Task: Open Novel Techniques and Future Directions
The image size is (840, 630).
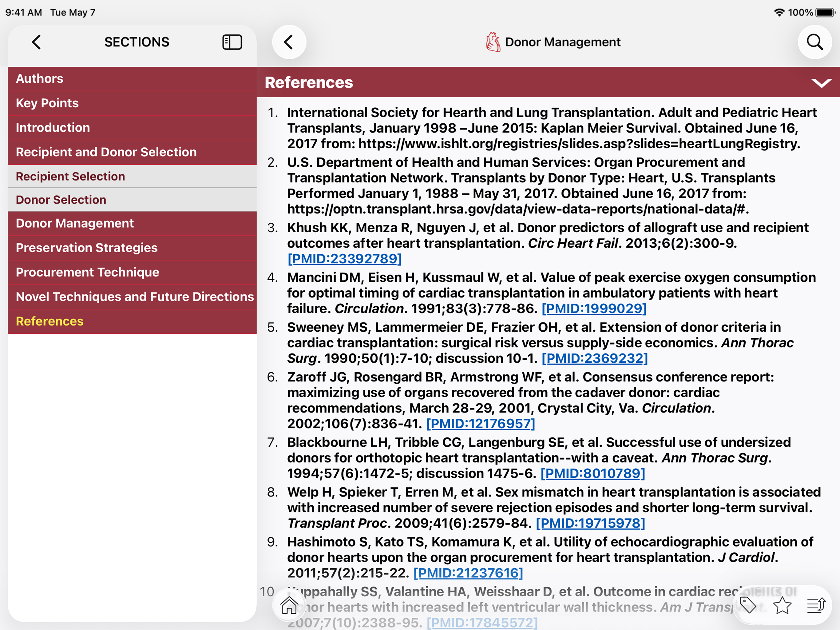Action: (x=132, y=297)
